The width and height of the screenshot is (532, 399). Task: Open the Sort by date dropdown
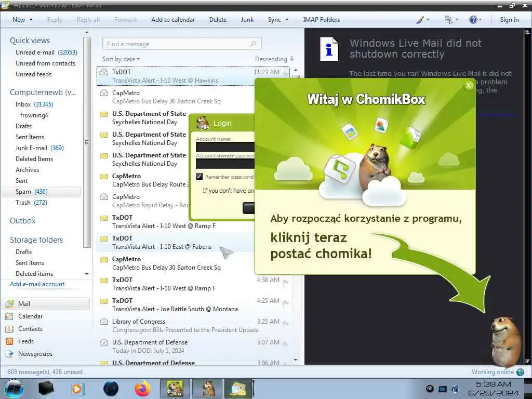click(x=121, y=59)
